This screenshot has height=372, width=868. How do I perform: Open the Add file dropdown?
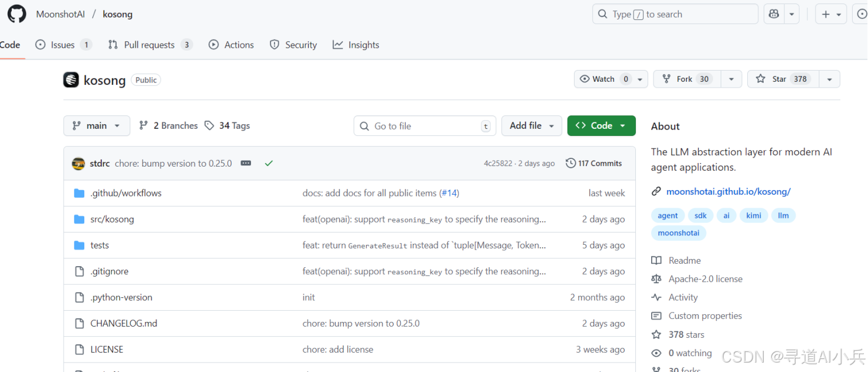(532, 125)
